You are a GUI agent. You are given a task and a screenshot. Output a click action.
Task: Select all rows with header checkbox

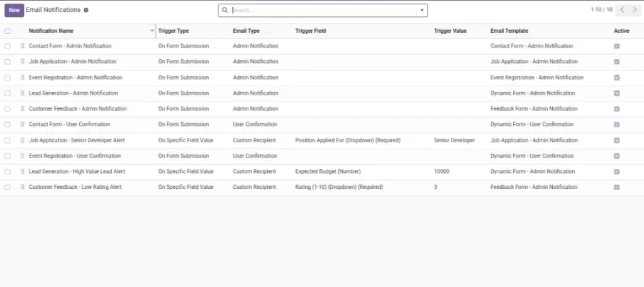click(x=8, y=31)
